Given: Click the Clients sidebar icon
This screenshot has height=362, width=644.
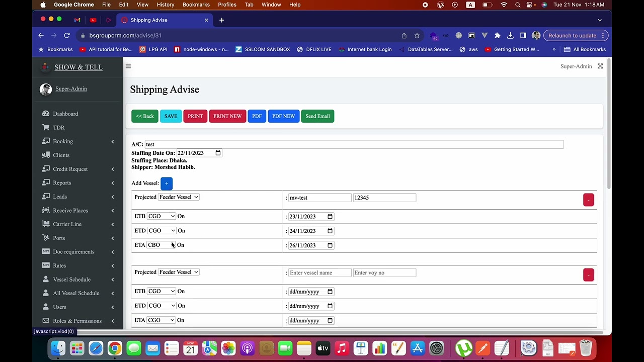Looking at the screenshot, I should [x=46, y=155].
